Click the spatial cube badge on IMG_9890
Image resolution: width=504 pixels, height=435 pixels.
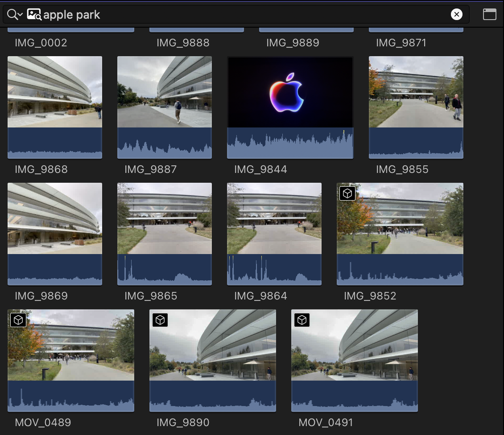coord(160,320)
